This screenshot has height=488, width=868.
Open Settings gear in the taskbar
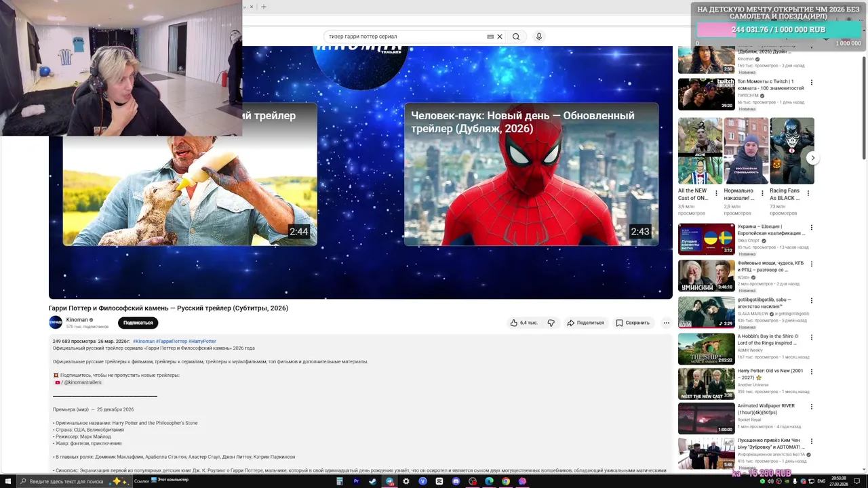pos(406,481)
